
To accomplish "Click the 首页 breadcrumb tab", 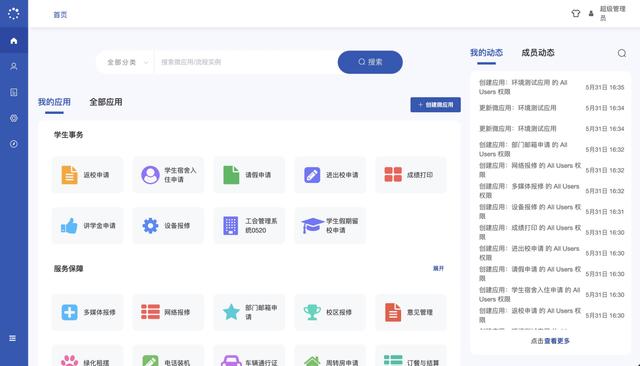I will [x=60, y=15].
